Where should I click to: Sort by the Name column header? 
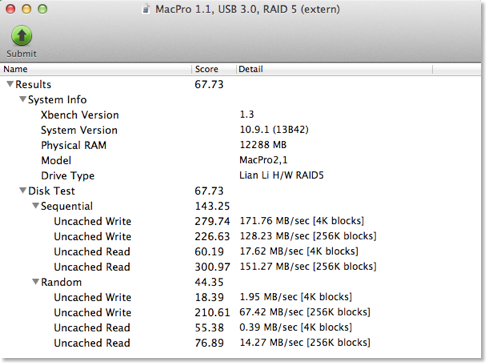96,69
